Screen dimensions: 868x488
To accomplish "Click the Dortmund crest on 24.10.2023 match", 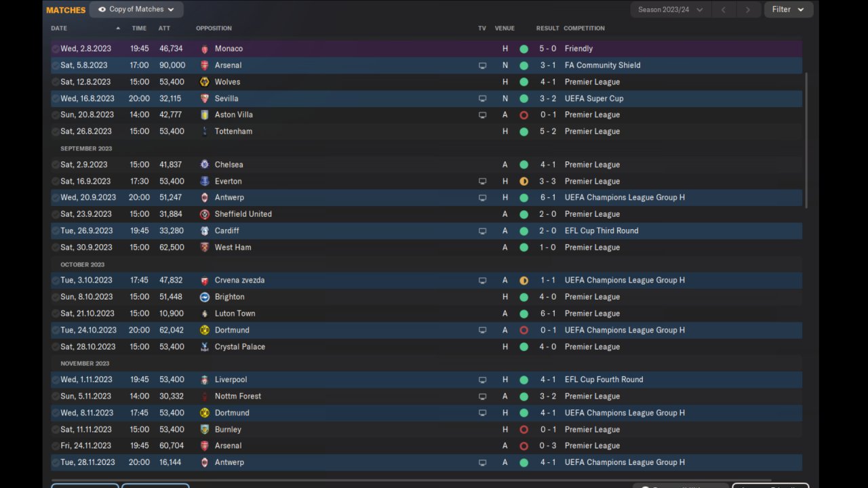I will [x=205, y=330].
